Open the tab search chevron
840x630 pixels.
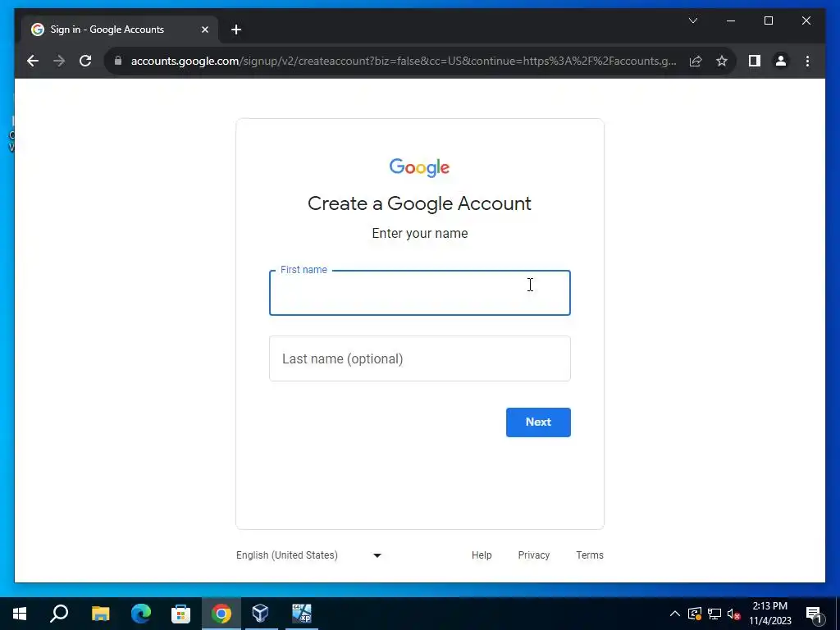pyautogui.click(x=692, y=21)
